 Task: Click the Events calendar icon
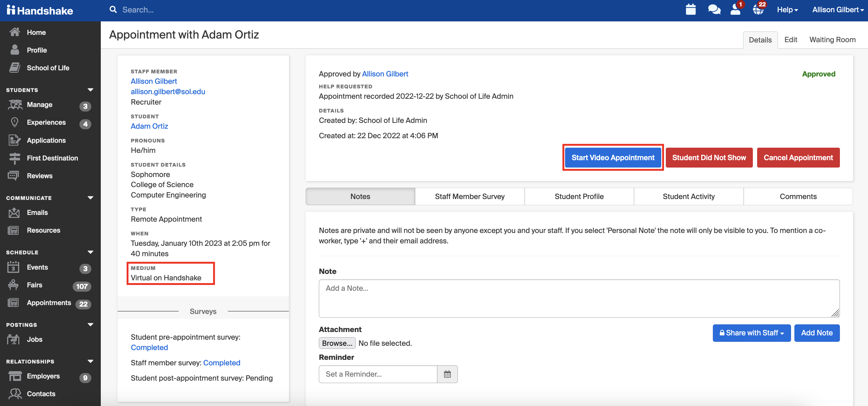tap(13, 267)
